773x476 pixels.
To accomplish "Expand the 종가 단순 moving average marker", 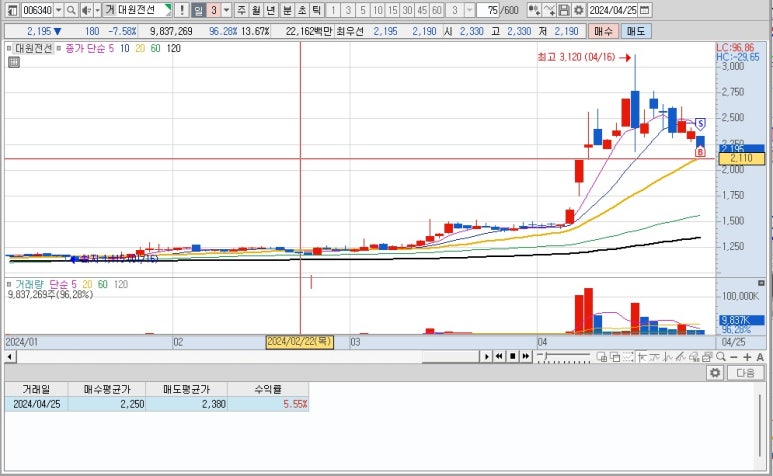I will [x=59, y=48].
